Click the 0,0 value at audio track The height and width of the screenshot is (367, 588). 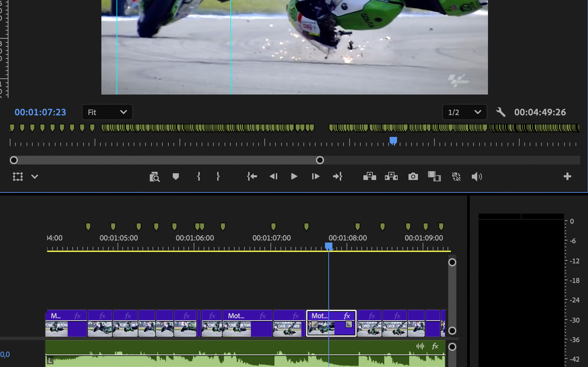point(5,354)
